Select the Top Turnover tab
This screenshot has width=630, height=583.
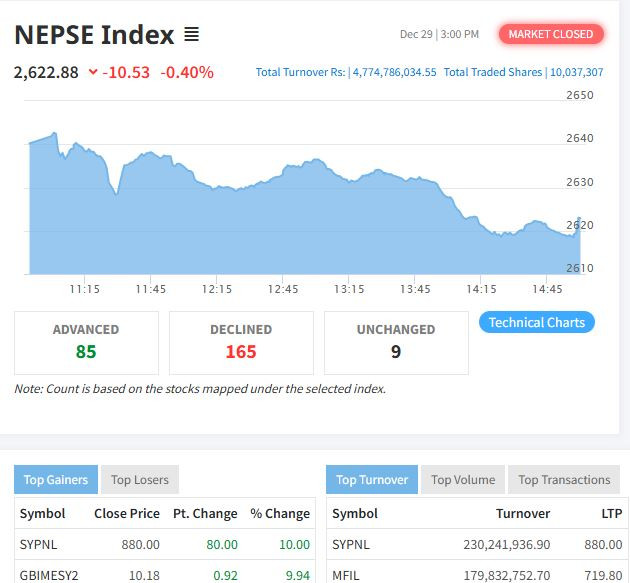372,479
